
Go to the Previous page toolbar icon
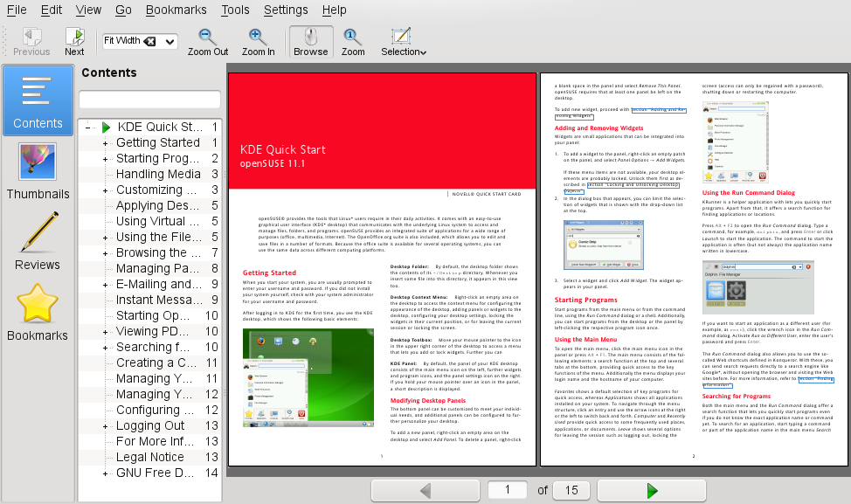click(x=31, y=42)
